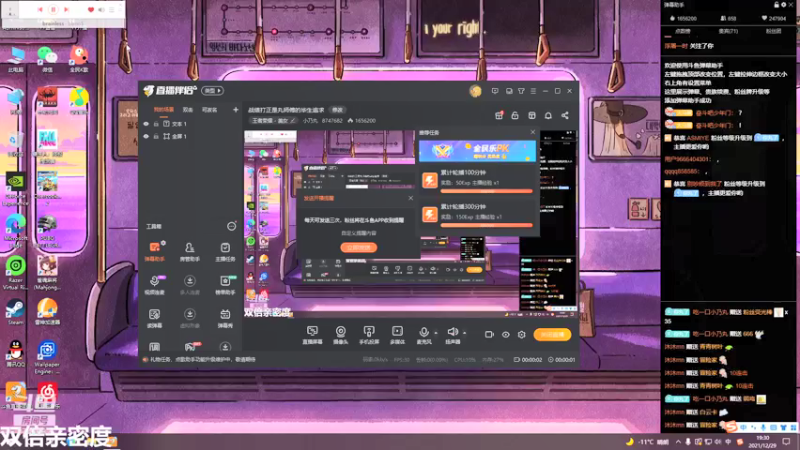This screenshot has height=450, width=800.
Task: Add a new scene with plus icon
Action: point(235,110)
